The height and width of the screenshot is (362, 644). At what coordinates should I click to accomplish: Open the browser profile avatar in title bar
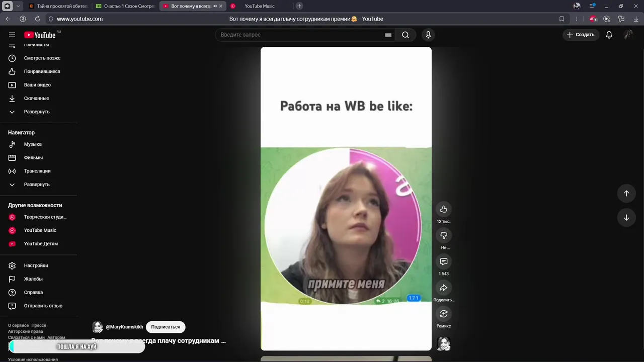[x=577, y=6]
